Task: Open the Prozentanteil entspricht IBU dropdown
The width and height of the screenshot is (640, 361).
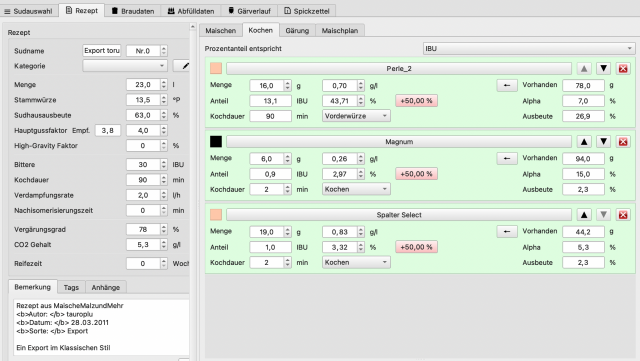Action: click(529, 49)
